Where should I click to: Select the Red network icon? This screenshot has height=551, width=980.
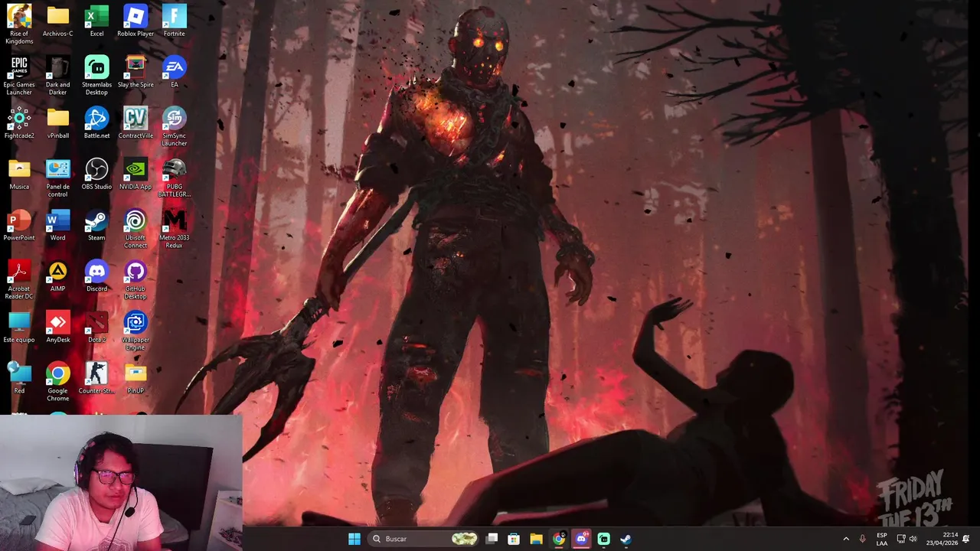pos(19,378)
